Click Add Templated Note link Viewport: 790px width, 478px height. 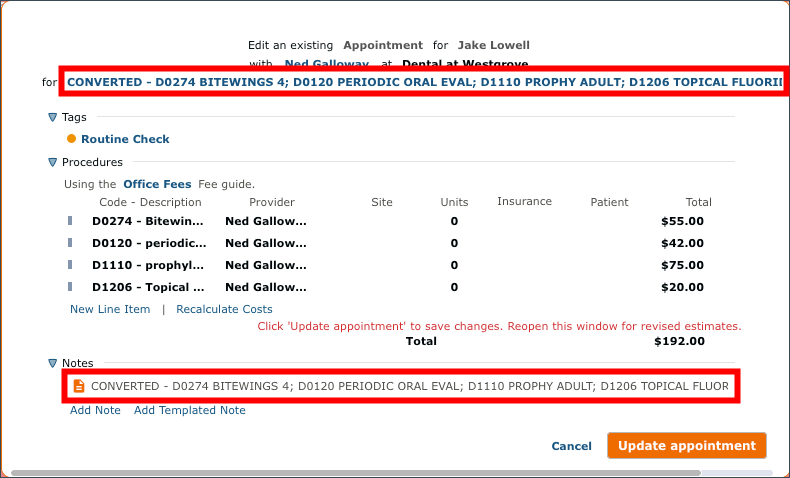coord(189,410)
